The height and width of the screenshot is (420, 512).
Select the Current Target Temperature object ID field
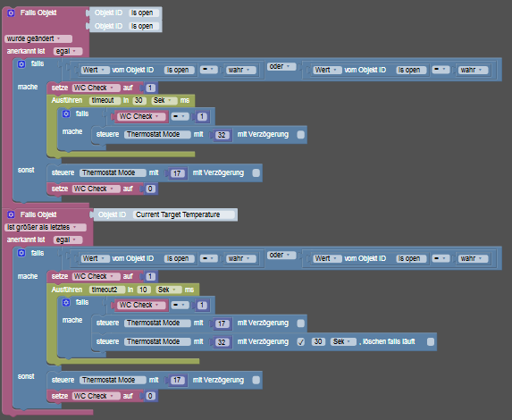(x=184, y=214)
